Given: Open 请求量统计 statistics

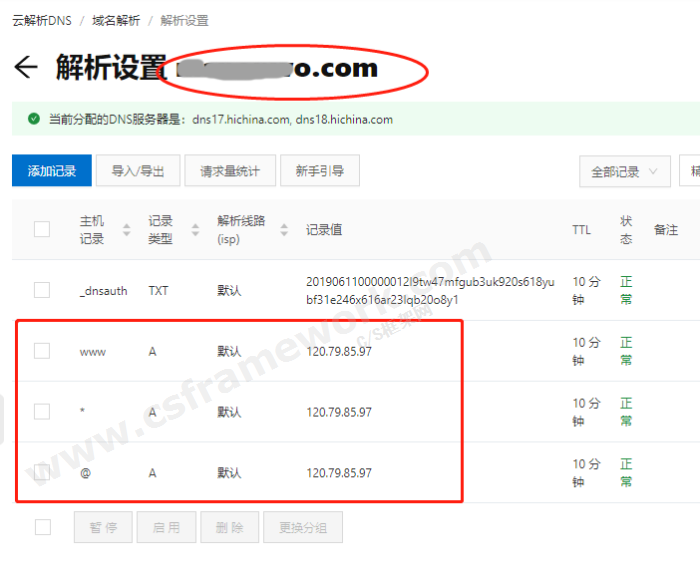Looking at the screenshot, I should click(x=230, y=171).
